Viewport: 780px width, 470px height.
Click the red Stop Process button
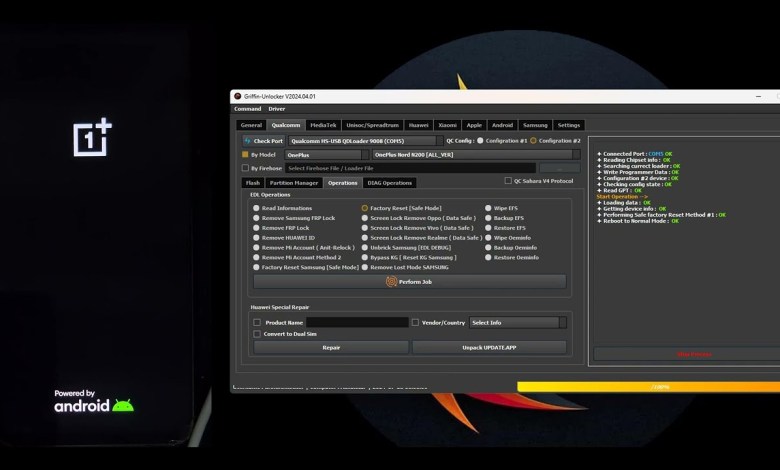coord(693,355)
